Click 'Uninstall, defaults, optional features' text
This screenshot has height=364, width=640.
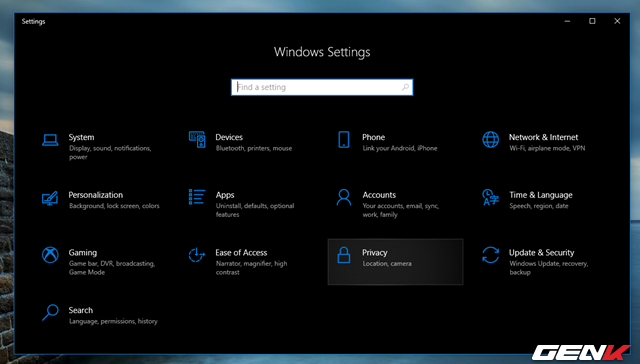click(255, 210)
